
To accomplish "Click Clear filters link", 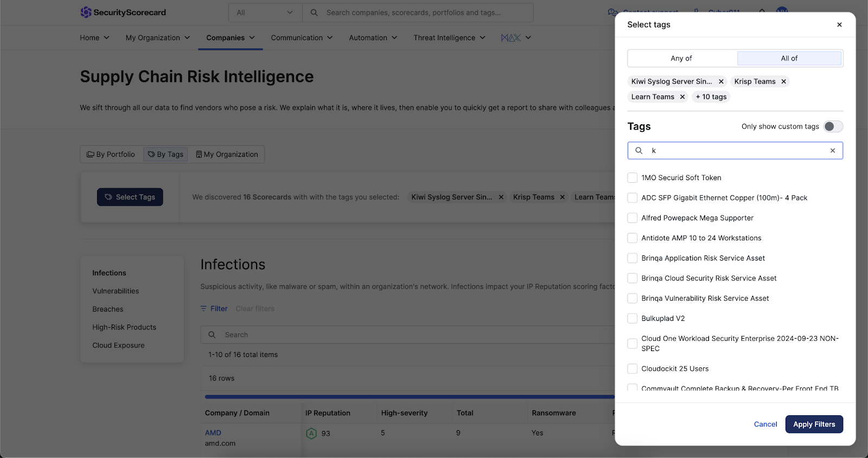I will (x=255, y=308).
